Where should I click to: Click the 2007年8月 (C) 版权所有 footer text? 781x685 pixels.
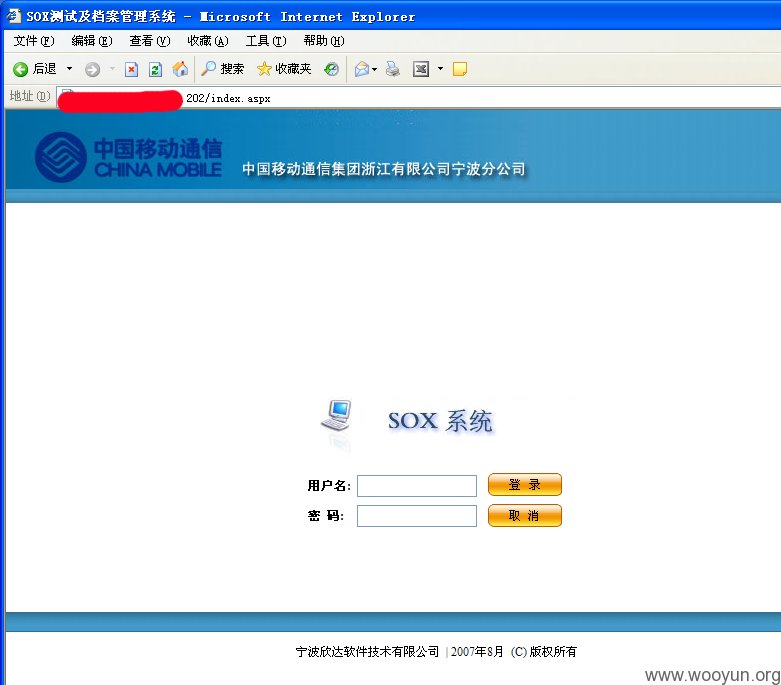tap(514, 652)
